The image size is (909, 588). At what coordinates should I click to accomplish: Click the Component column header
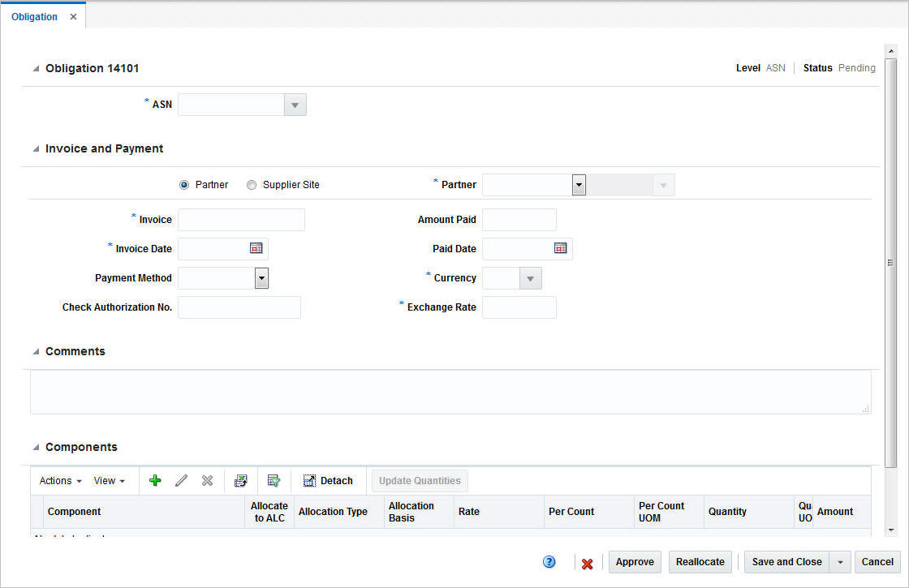pos(144,512)
